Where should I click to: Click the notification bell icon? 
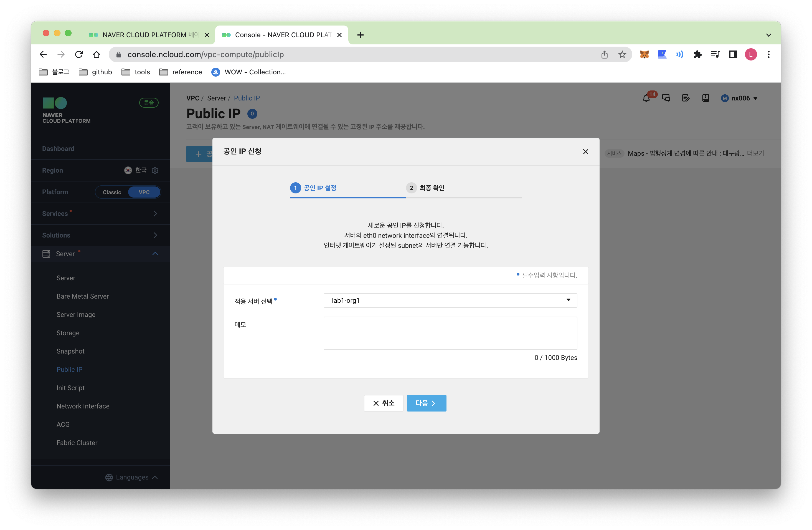[x=646, y=99]
